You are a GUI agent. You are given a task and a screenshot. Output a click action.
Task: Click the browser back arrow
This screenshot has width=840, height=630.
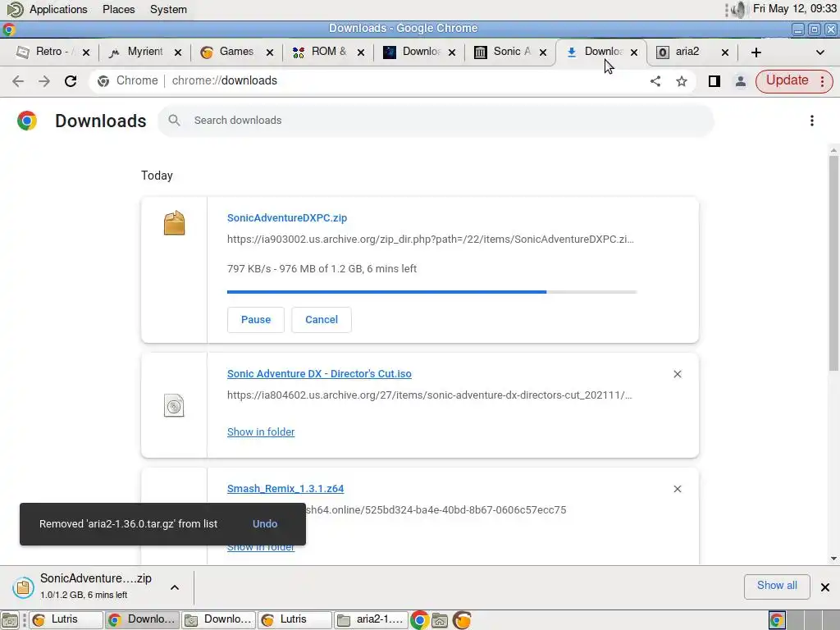pyautogui.click(x=18, y=81)
